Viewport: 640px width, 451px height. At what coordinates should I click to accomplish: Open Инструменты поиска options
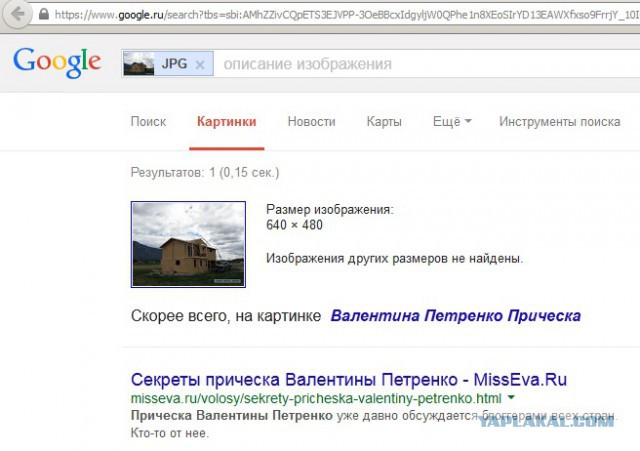coord(560,122)
